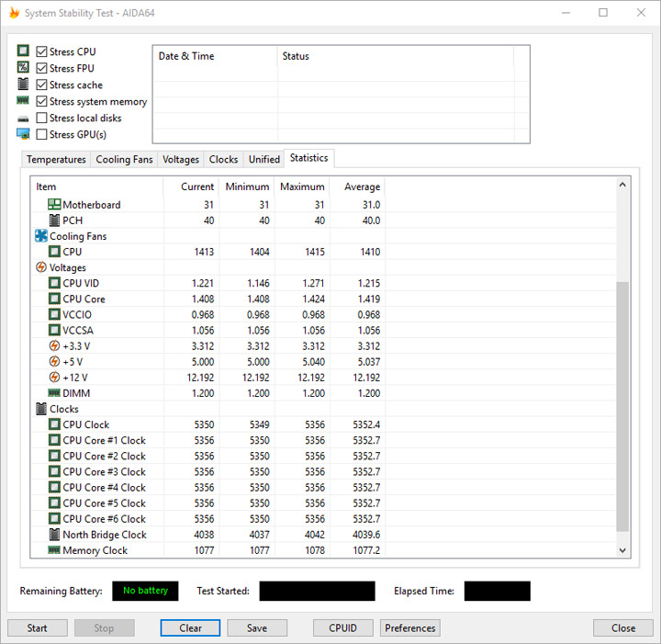Maximize the AIDA64 window
This screenshot has height=644, width=661.
[x=603, y=13]
